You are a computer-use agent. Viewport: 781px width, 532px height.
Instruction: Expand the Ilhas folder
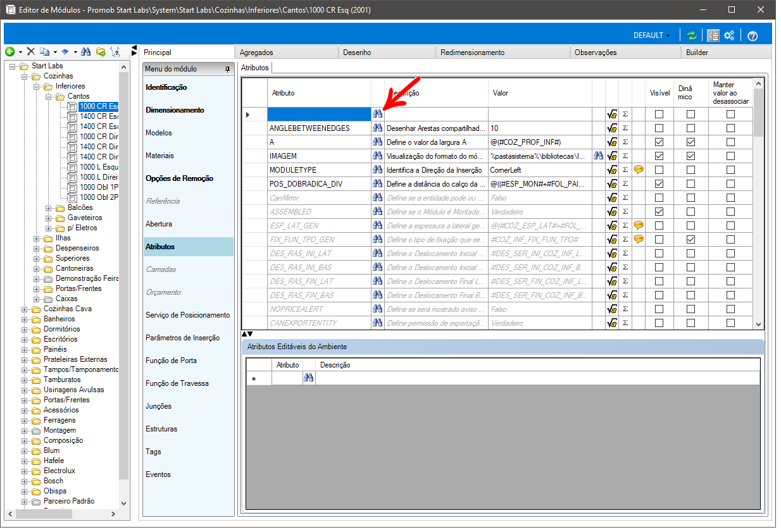pos(37,238)
